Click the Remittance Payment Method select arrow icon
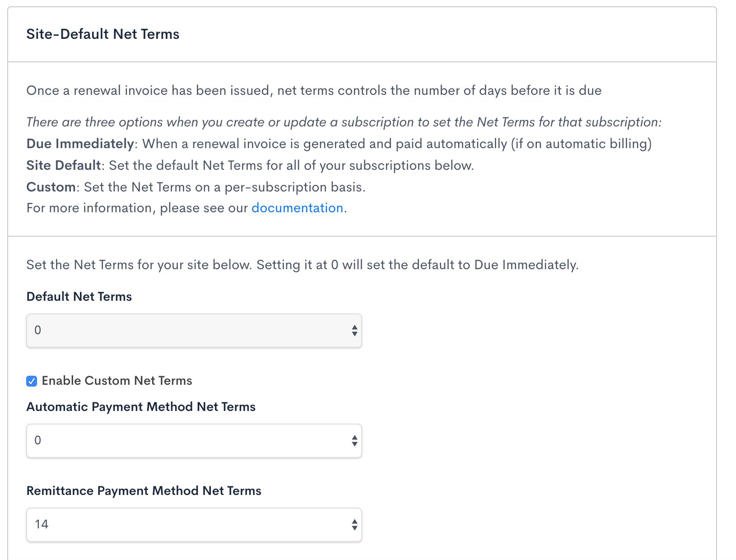 click(x=354, y=525)
